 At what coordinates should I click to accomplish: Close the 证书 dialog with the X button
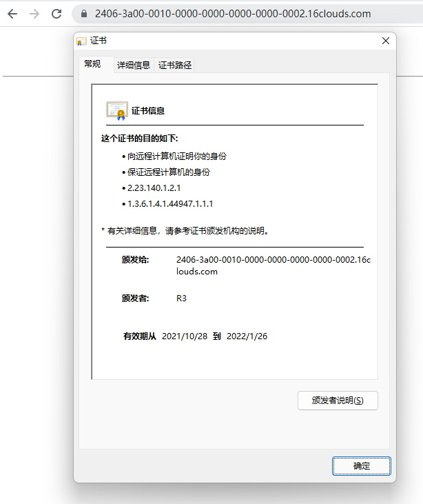386,41
